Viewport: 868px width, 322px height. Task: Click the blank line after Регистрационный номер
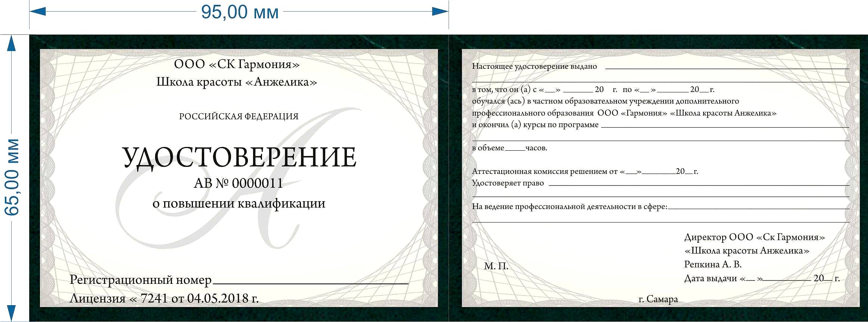(310, 283)
